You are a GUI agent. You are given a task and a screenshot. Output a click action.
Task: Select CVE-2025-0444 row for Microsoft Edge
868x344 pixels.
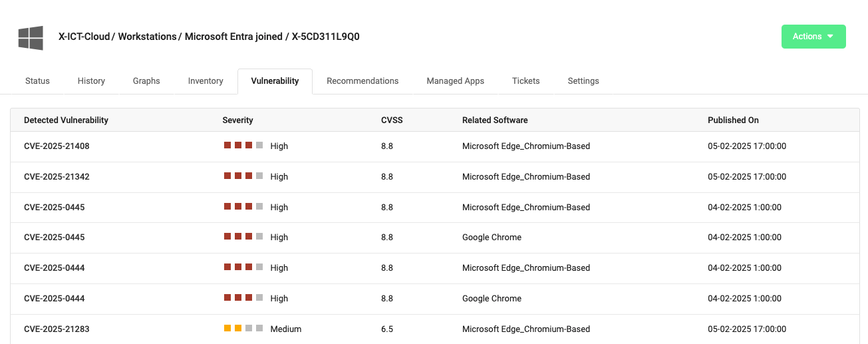[x=434, y=268]
